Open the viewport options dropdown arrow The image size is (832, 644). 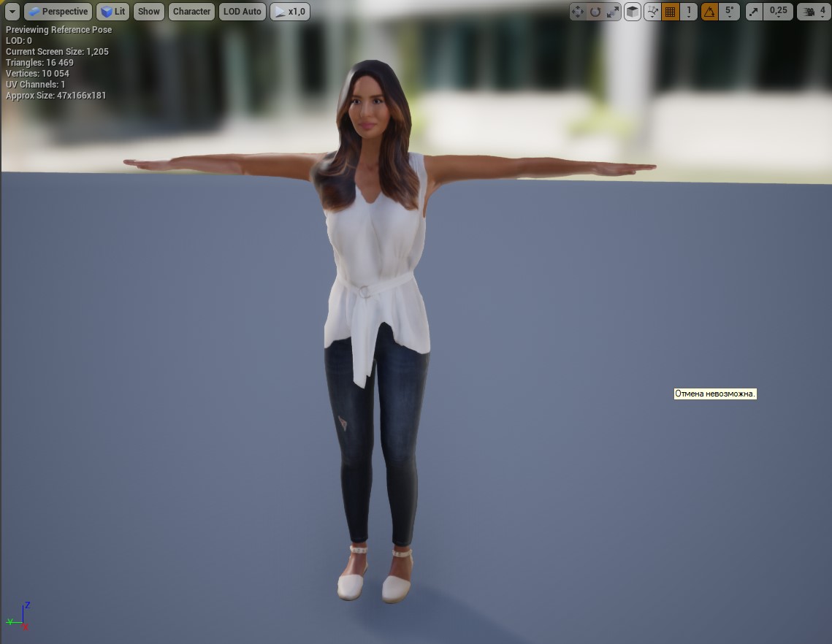tap(12, 11)
